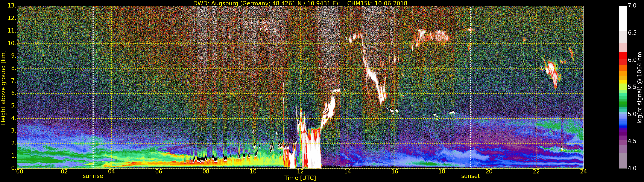Click the height axis tick '13.'
644x182 pixels.
click(x=12, y=6)
